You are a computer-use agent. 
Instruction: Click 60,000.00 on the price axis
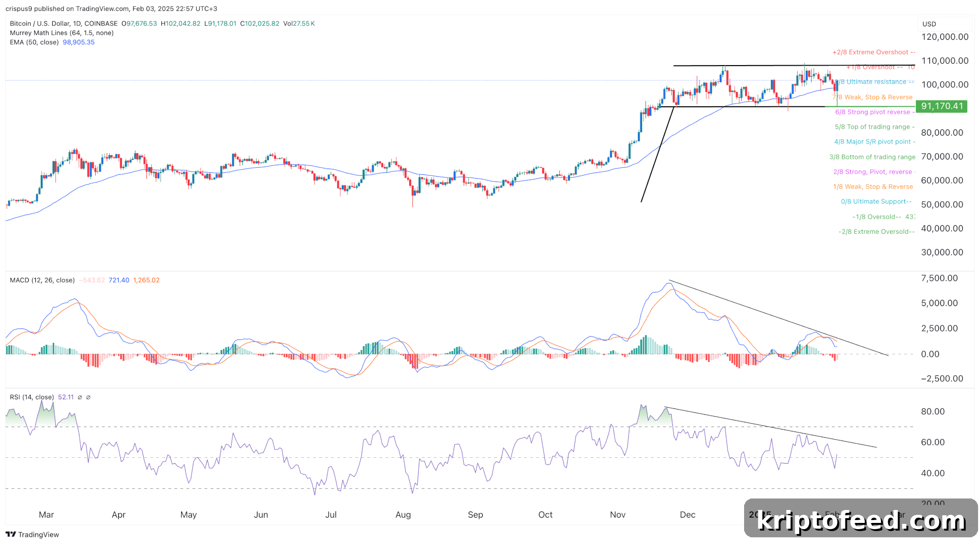click(x=942, y=181)
